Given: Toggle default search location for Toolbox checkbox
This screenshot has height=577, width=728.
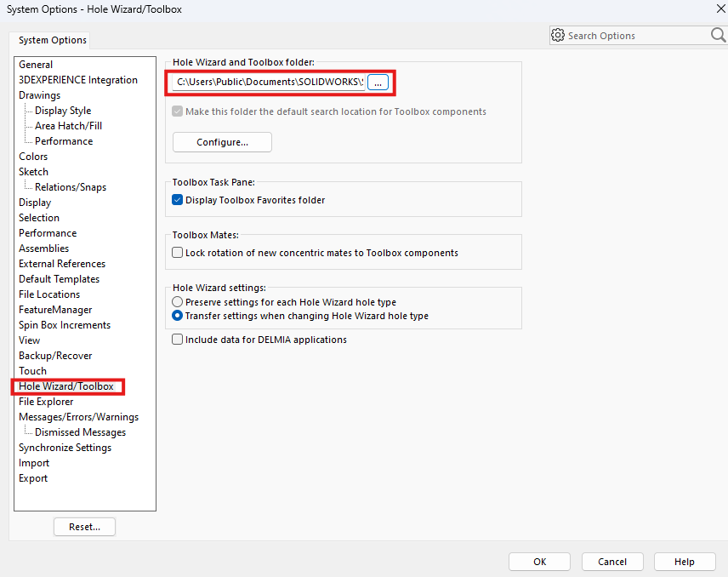Looking at the screenshot, I should (178, 111).
